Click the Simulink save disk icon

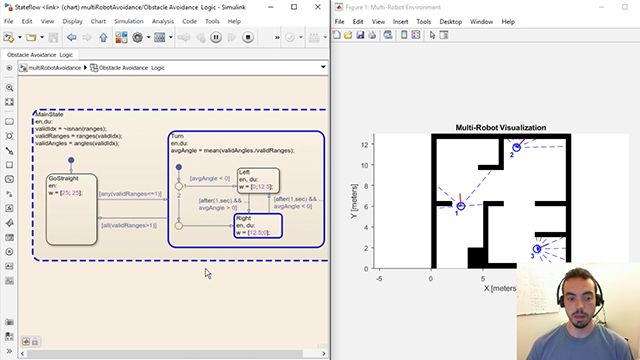[x=53, y=38]
